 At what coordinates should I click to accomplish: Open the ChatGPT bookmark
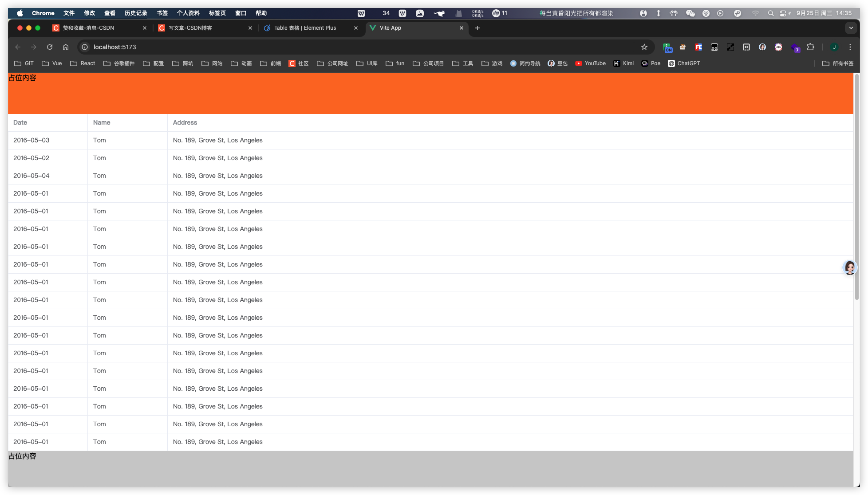pyautogui.click(x=684, y=63)
